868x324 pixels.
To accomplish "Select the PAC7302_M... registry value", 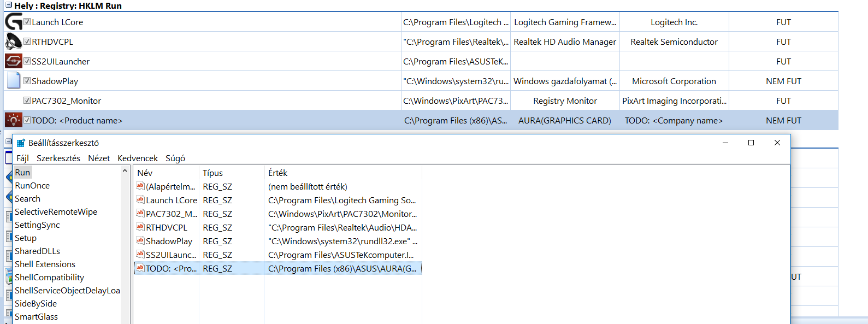I will click(x=172, y=214).
